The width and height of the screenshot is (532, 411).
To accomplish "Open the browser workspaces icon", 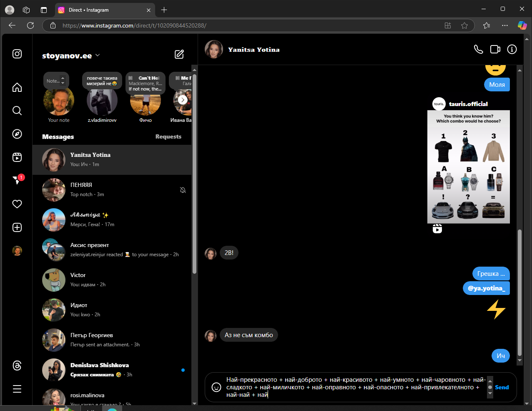I will 26,10.
